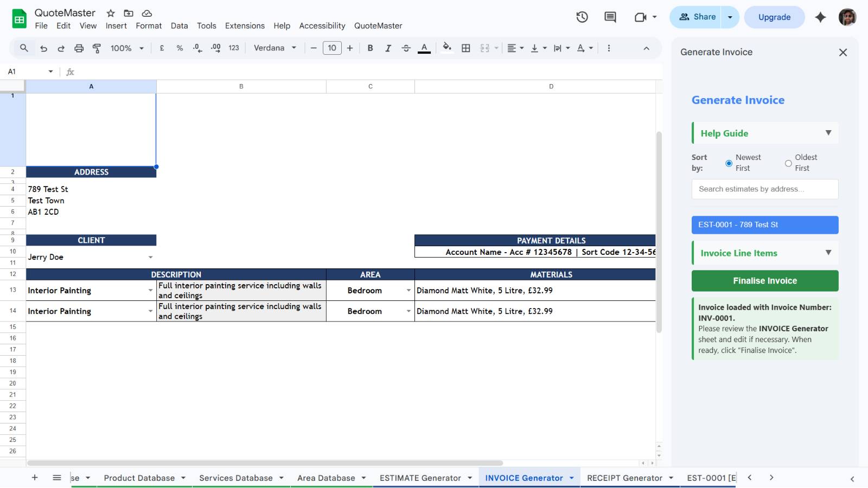Click the Borders icon
This screenshot has height=488, width=868.
click(465, 48)
